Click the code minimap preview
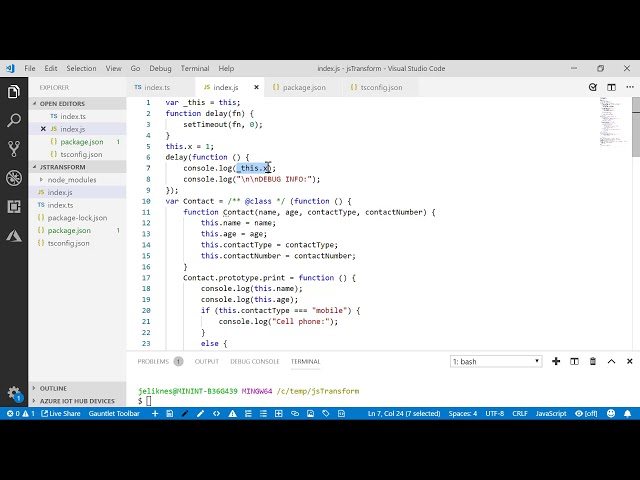Viewport: 640px width, 480px height. [x=615, y=122]
